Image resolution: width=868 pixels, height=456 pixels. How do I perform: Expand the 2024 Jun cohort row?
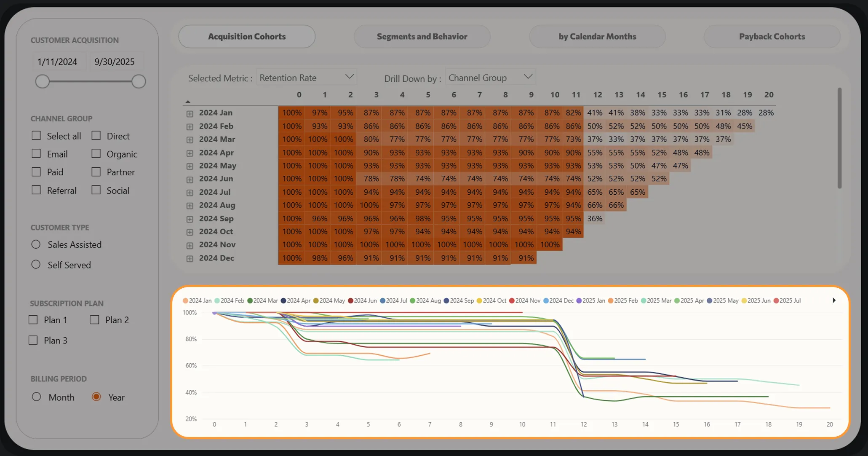point(190,180)
